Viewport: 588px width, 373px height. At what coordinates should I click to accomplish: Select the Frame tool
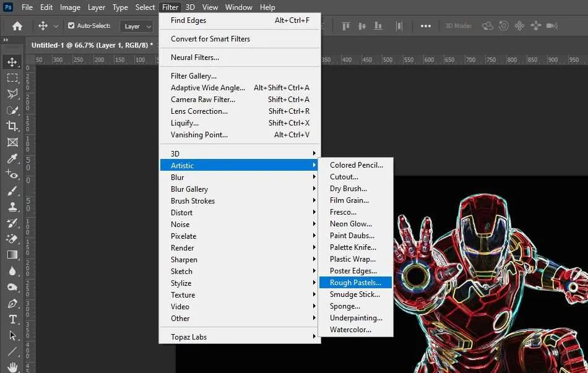click(12, 142)
